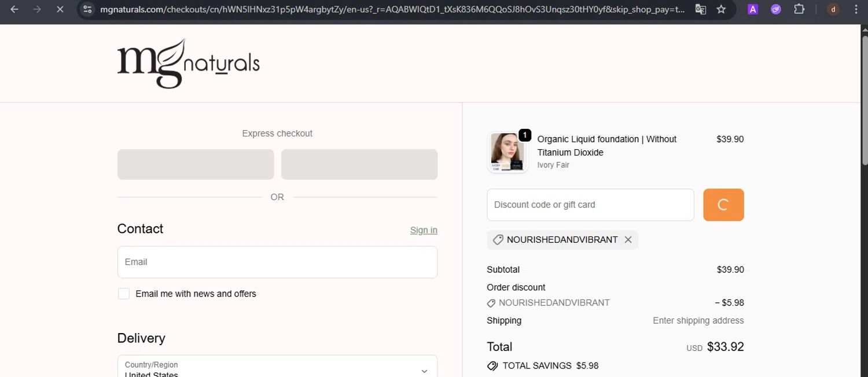Click the Contact heading
This screenshot has width=868, height=377.
click(140, 228)
